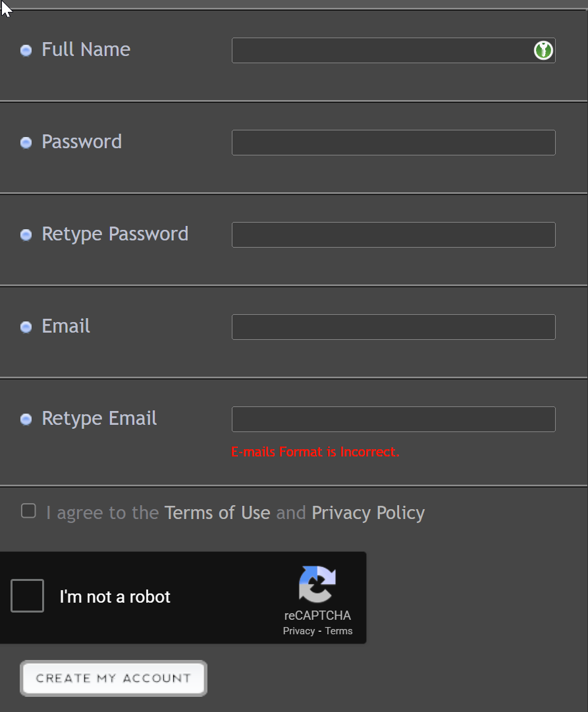Open reCAPTCHA Terms link
This screenshot has width=588, height=712.
pyautogui.click(x=338, y=631)
